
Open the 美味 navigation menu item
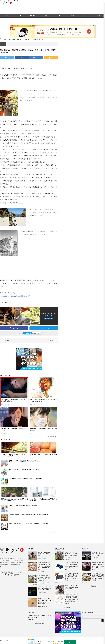click(x=6, y=16)
